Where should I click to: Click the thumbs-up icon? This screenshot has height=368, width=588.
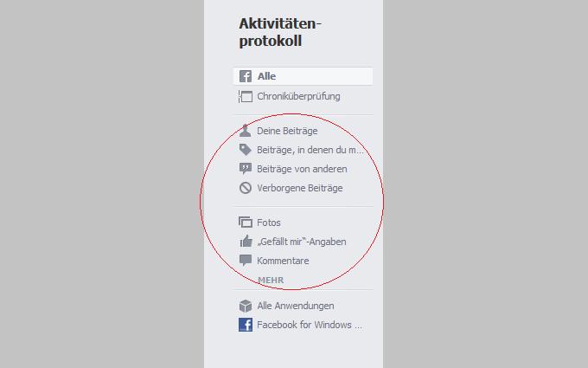(246, 241)
